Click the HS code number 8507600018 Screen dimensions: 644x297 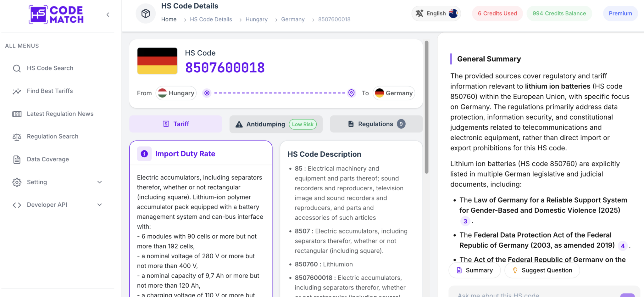click(x=225, y=68)
